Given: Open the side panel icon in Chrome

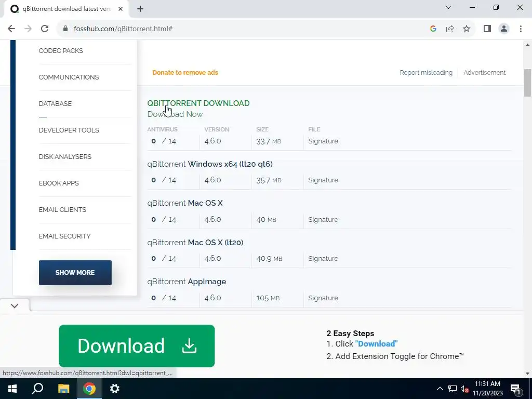Looking at the screenshot, I should (x=487, y=29).
